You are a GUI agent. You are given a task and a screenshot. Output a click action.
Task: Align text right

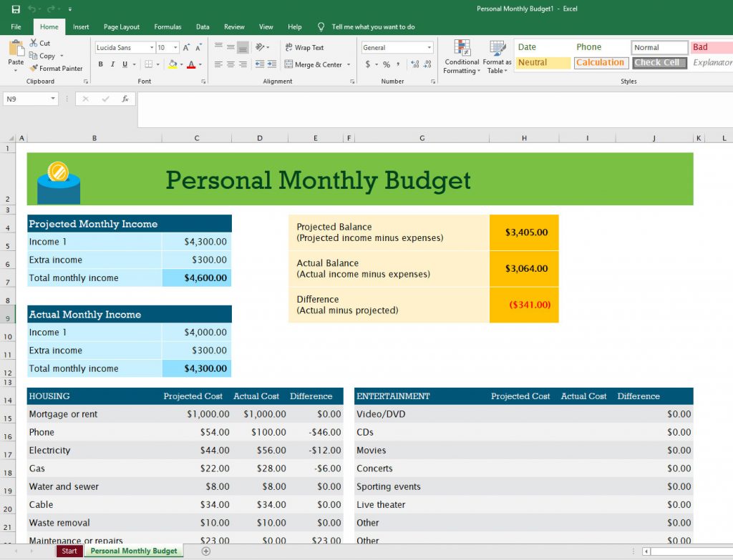[x=243, y=64]
